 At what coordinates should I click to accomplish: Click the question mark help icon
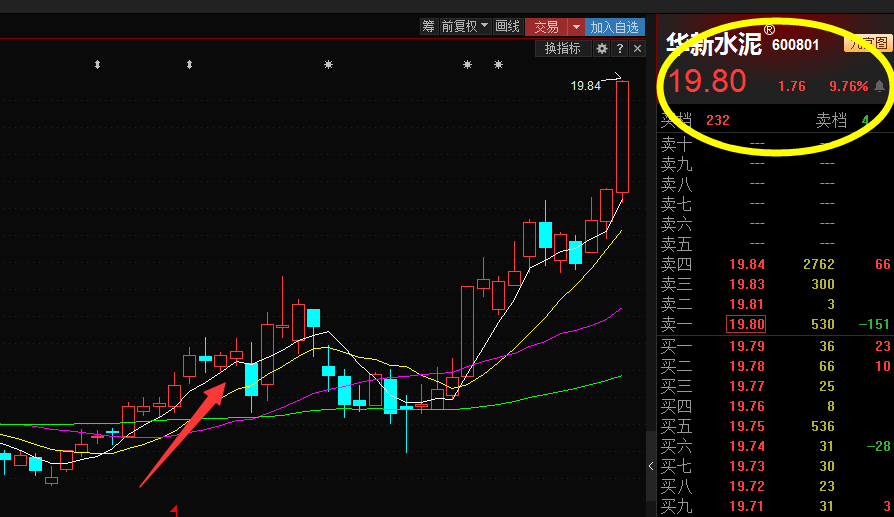(x=620, y=48)
